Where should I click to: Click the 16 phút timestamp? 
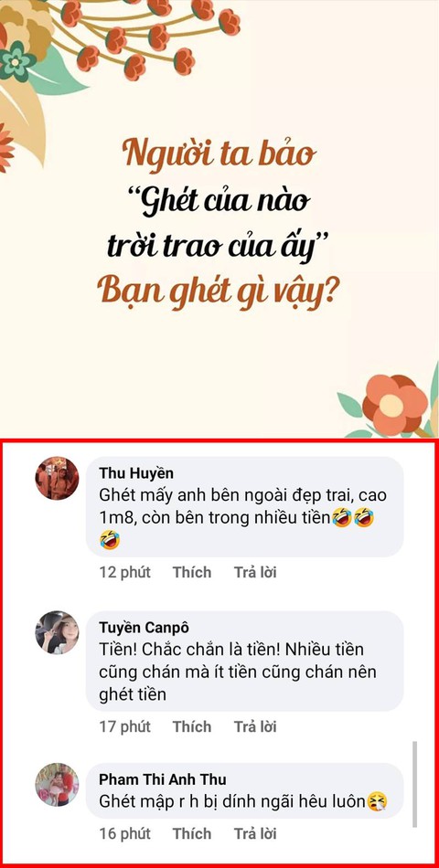[124, 833]
